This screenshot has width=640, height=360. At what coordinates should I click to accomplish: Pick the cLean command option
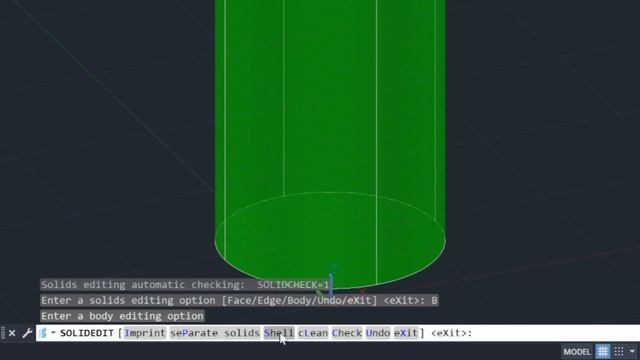tap(313, 333)
